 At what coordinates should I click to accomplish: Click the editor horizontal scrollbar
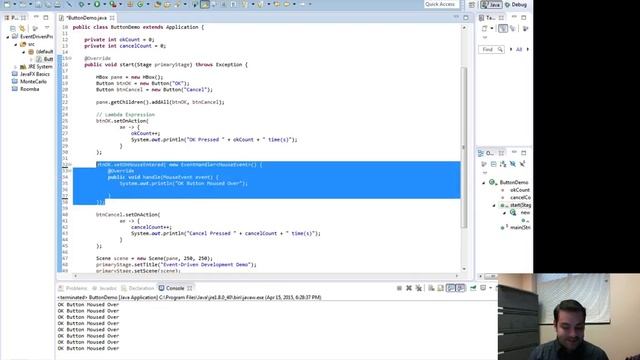(266, 276)
